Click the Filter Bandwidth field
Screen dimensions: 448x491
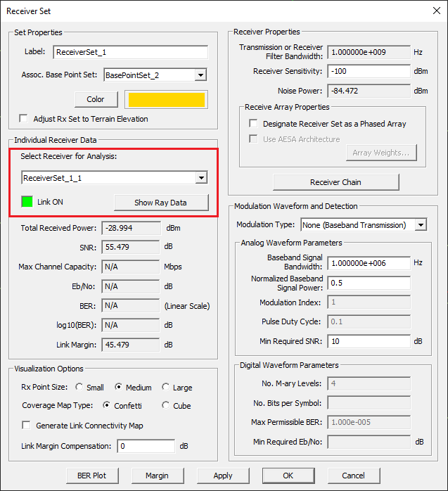click(369, 52)
